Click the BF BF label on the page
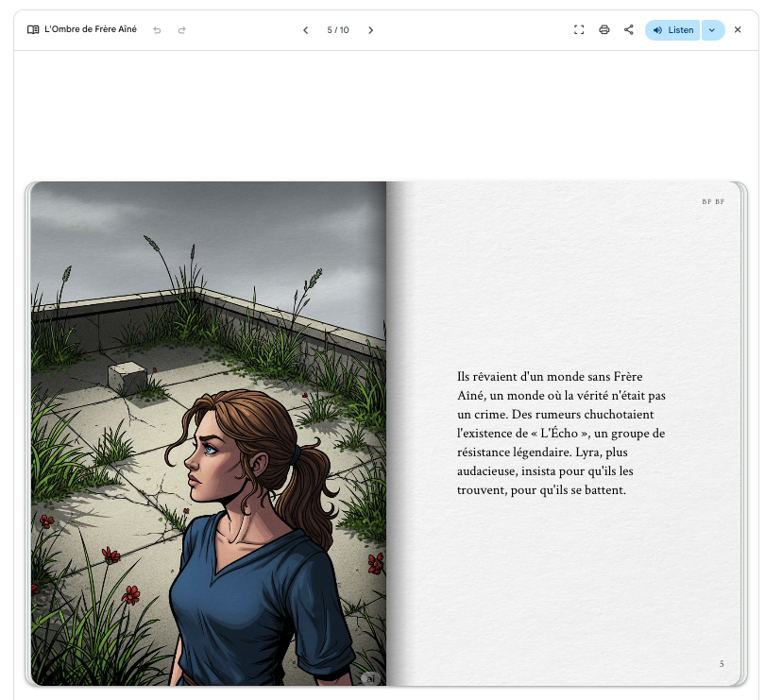Screen dimensions: 765x700 pyautogui.click(x=713, y=201)
